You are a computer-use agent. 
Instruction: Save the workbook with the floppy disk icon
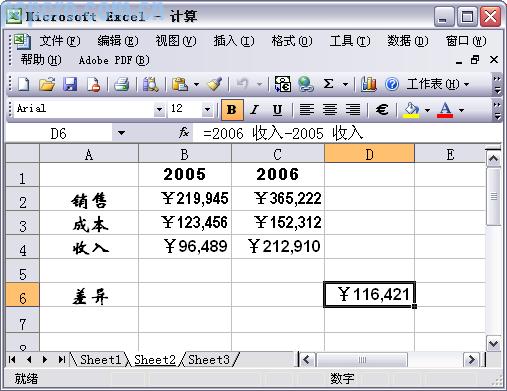(x=70, y=84)
